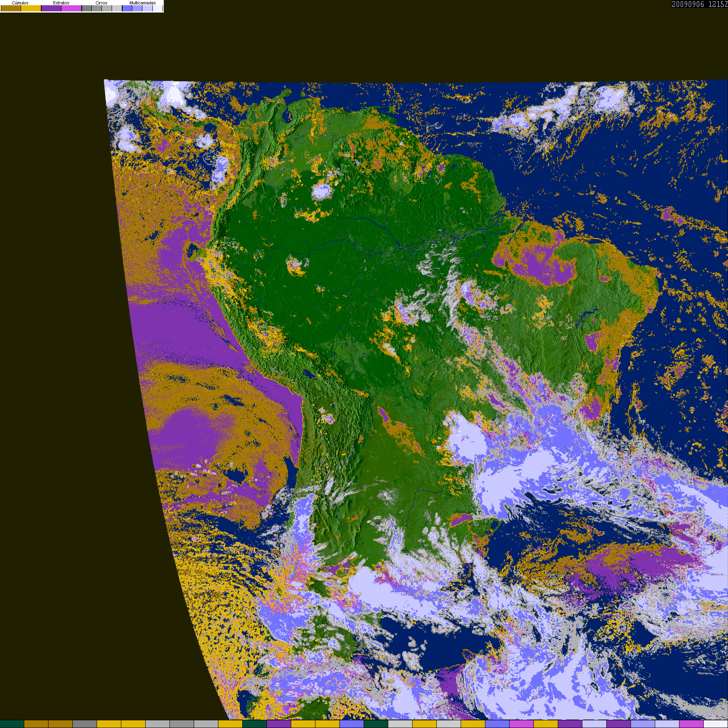Pick the darkest blue Multicamadas legend swatch
The image size is (728, 728).
point(127,8)
